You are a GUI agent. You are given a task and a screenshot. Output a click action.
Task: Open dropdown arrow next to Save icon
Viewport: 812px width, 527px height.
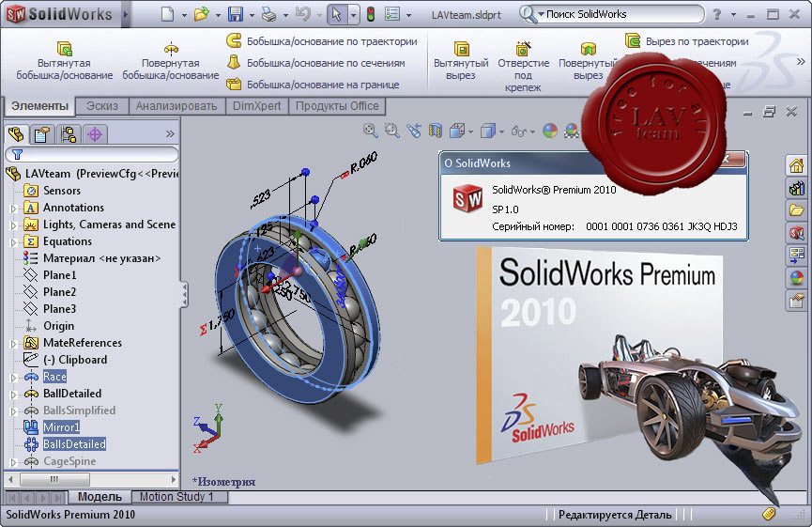tap(252, 16)
